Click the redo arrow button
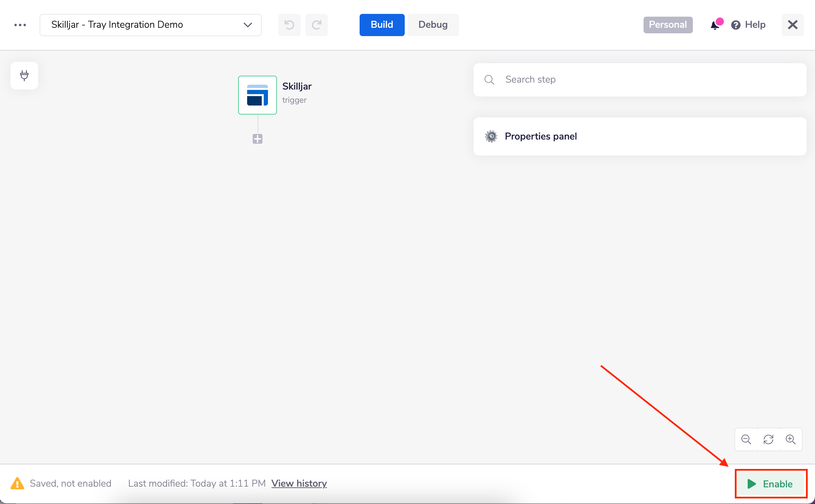 [316, 25]
